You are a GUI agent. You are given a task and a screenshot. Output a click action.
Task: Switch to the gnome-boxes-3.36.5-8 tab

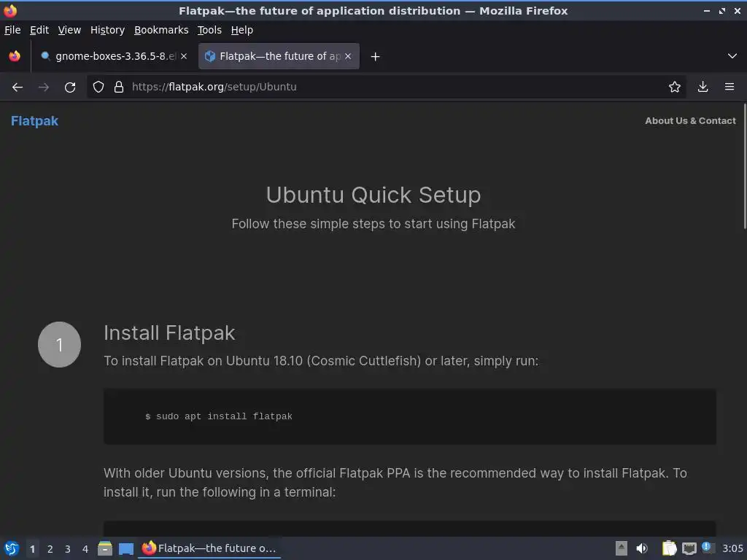click(x=114, y=56)
